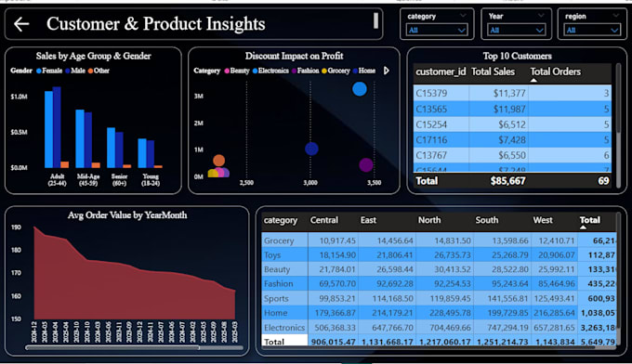
Task: Select Other in the gender legend
Action: coord(99,71)
